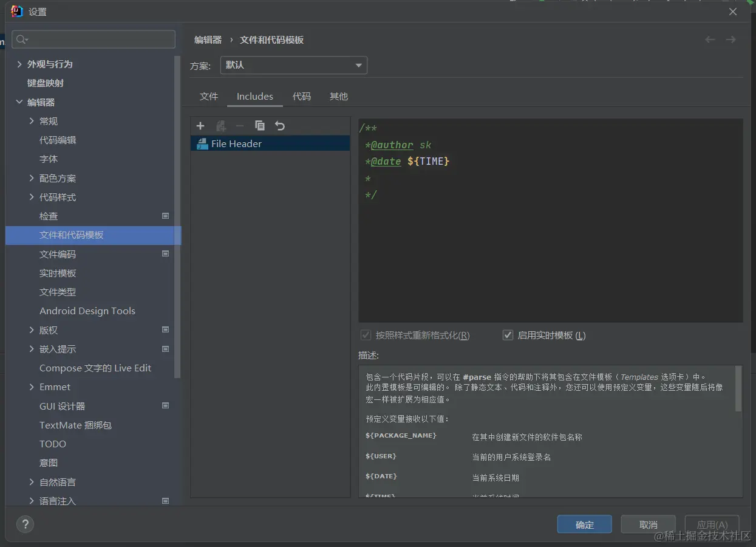
Task: Click the help question mark button
Action: point(25,525)
